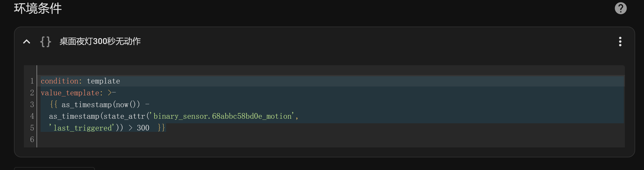644x170 pixels.
Task: Click line number 4 in the gutter
Action: (32, 116)
